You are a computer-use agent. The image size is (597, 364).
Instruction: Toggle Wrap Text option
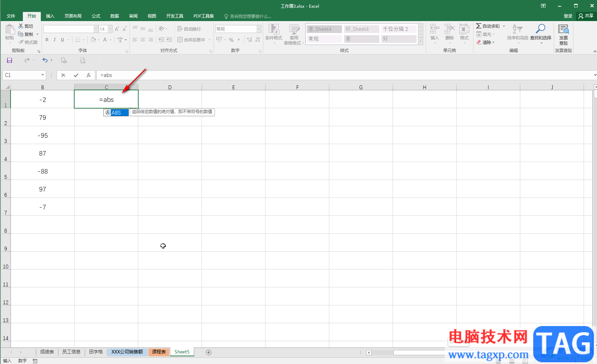click(189, 29)
